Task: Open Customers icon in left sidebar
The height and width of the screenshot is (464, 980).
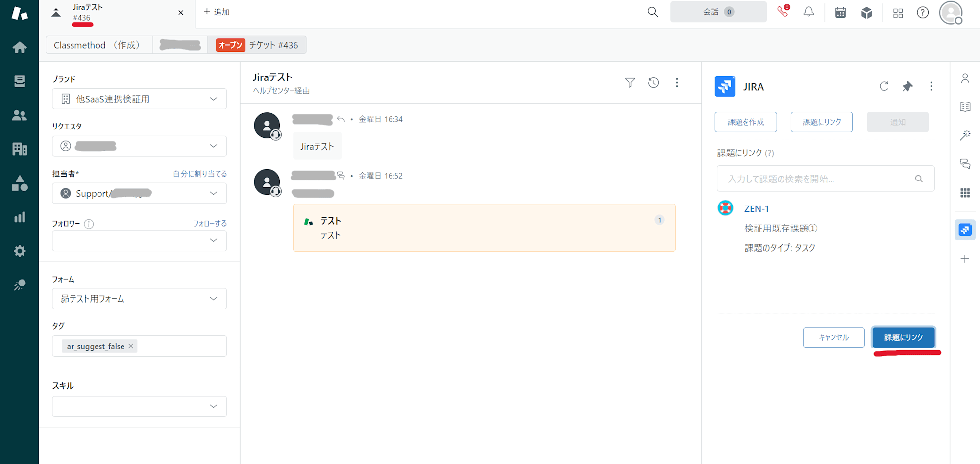Action: [20, 115]
